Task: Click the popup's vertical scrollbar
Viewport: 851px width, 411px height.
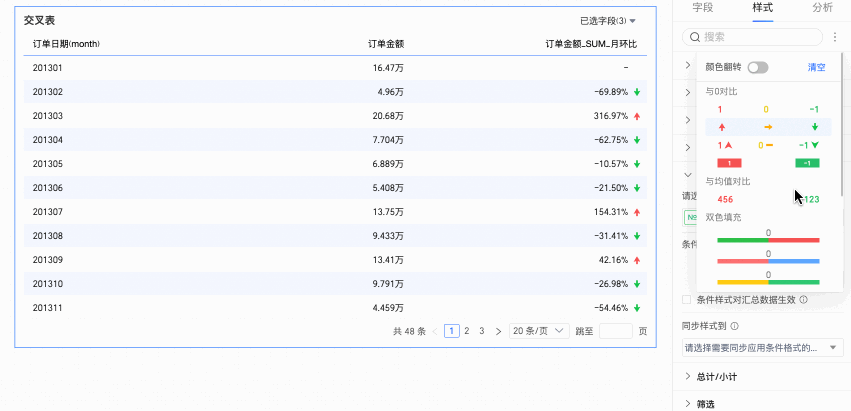Action: (842, 125)
